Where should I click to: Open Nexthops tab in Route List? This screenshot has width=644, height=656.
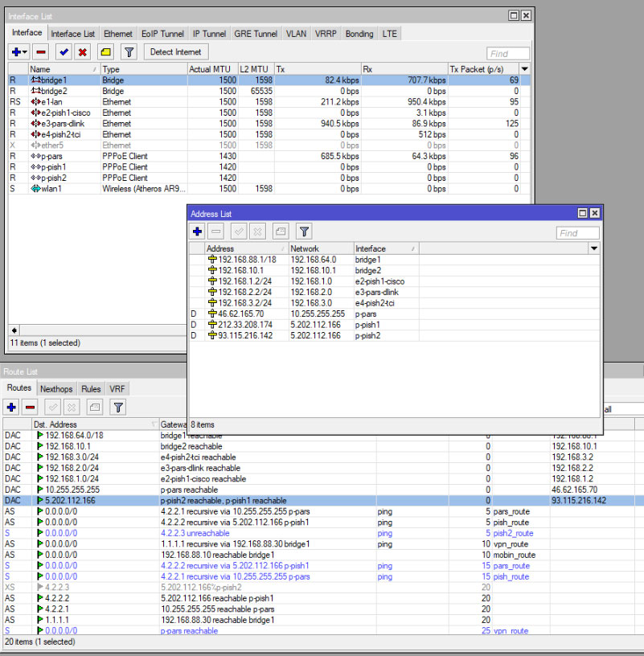pyautogui.click(x=56, y=389)
